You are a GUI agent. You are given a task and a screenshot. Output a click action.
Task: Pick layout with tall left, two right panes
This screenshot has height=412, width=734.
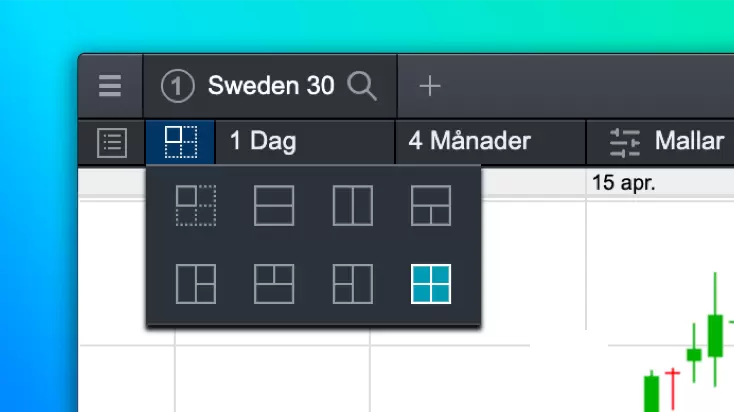pyautogui.click(x=196, y=283)
